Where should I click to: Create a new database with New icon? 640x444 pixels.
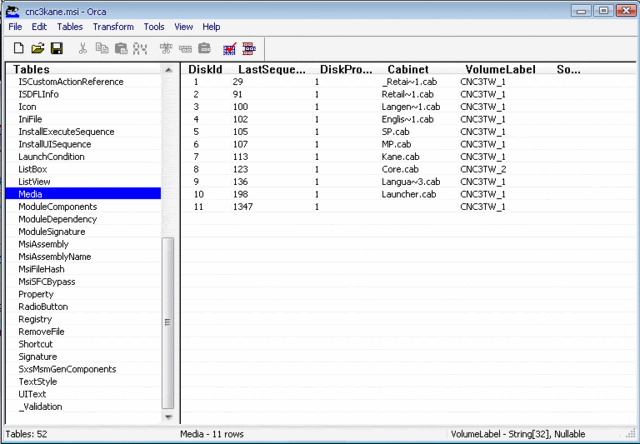click(18, 49)
